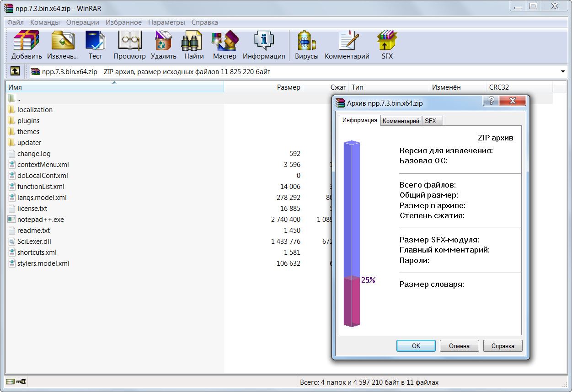Open the Параметры menu
Viewport: 572px width, 392px height.
coord(166,22)
